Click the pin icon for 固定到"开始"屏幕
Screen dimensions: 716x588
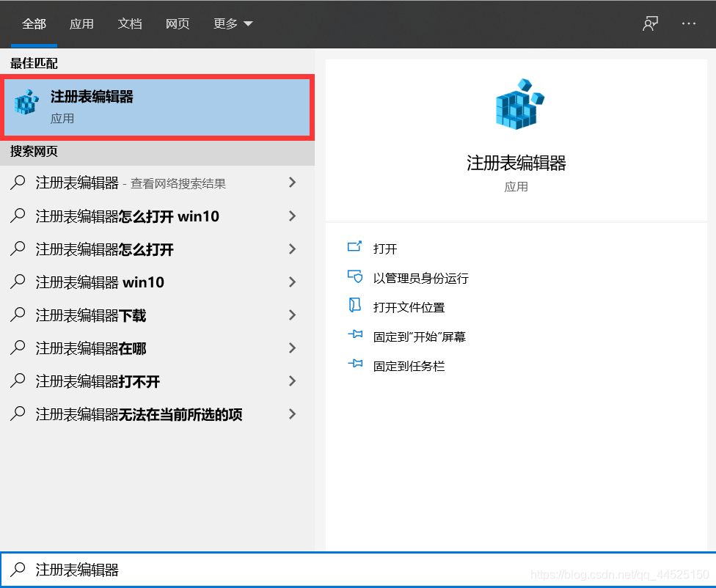click(355, 334)
